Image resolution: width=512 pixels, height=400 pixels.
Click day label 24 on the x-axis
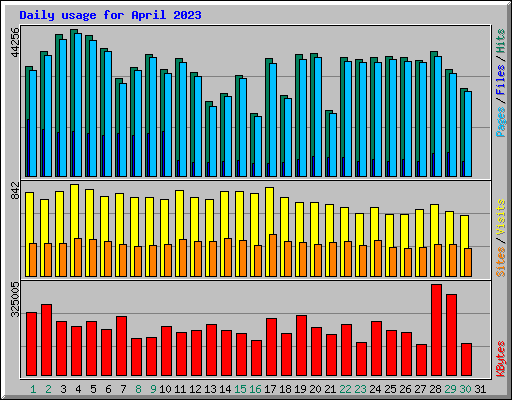pyautogui.click(x=375, y=389)
